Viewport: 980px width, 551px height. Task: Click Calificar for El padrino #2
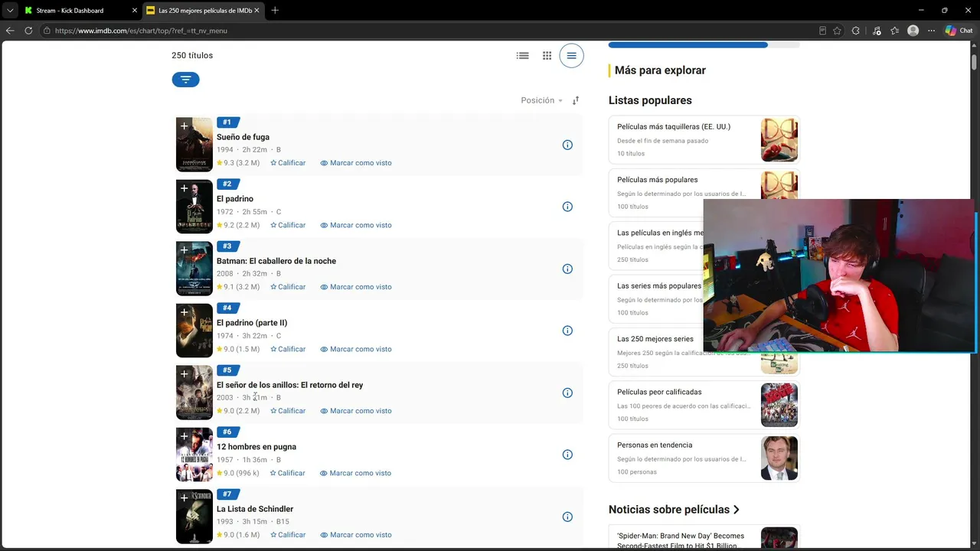288,225
